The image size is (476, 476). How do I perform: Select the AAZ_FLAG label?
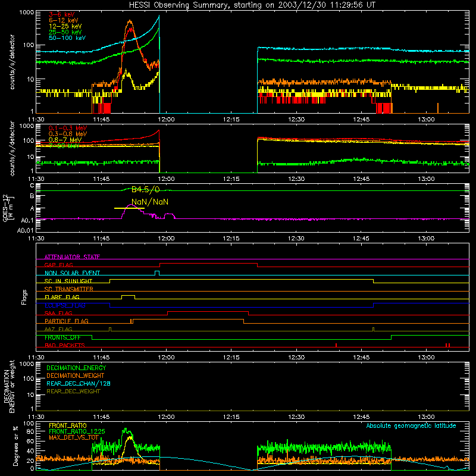[58, 330]
